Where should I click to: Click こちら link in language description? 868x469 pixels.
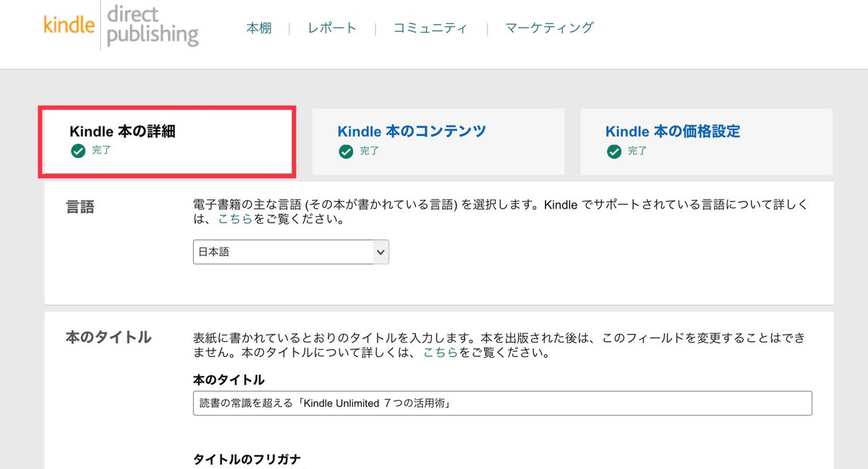point(235,219)
